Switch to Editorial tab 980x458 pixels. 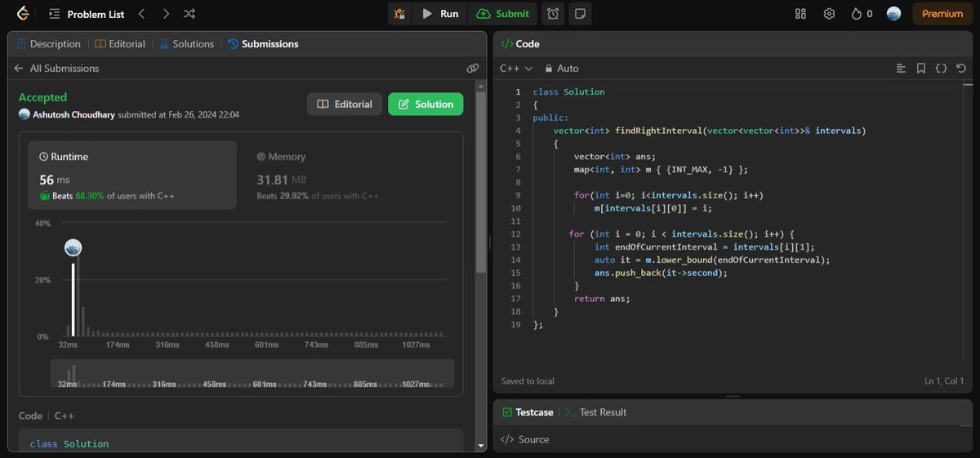click(120, 44)
